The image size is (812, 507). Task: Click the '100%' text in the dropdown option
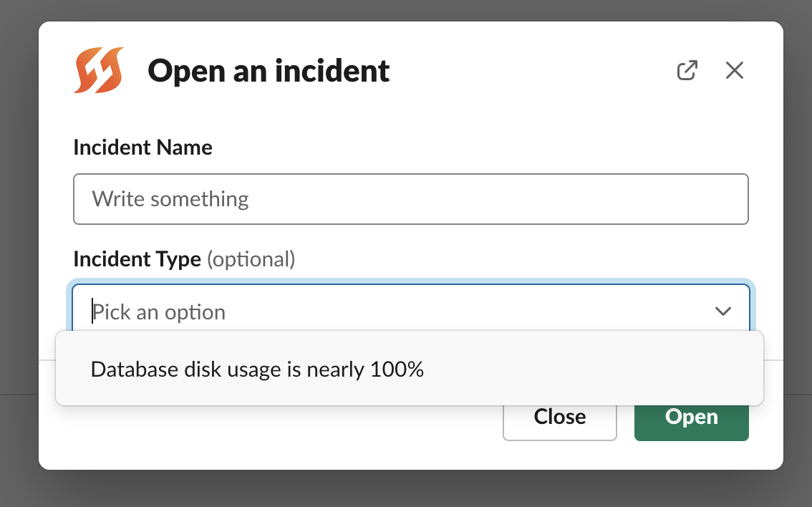pyautogui.click(x=397, y=370)
